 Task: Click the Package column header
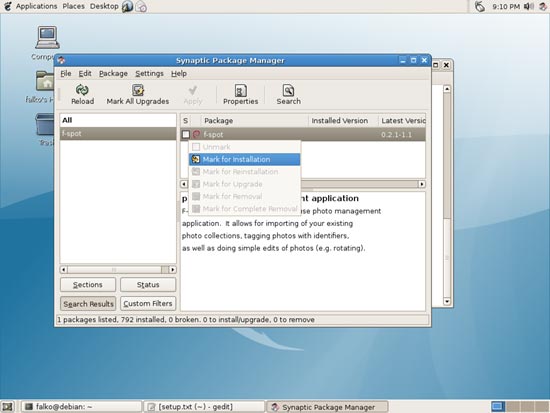(254, 121)
